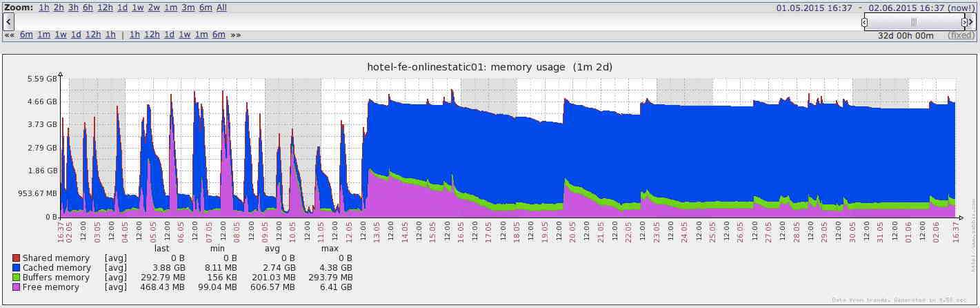Screen dimensions: 980x308
Task: Open start date 01.05.2015 16:37 picker
Action: pyautogui.click(x=814, y=8)
